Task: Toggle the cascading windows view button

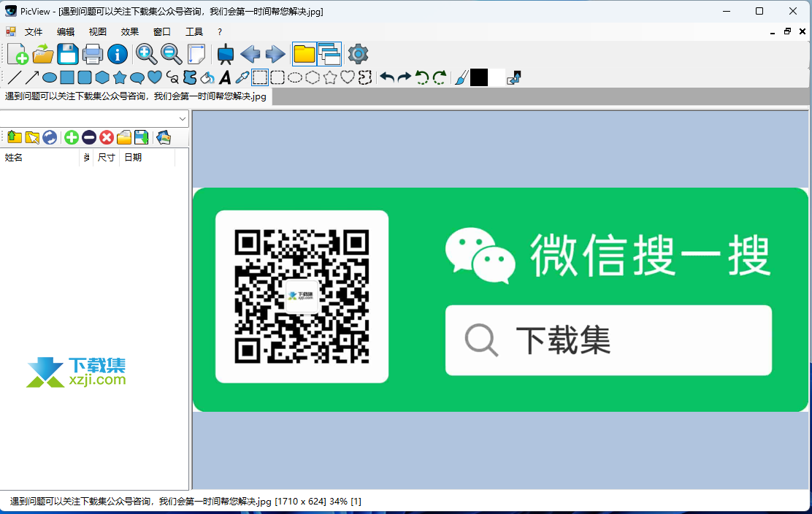Action: (329, 54)
